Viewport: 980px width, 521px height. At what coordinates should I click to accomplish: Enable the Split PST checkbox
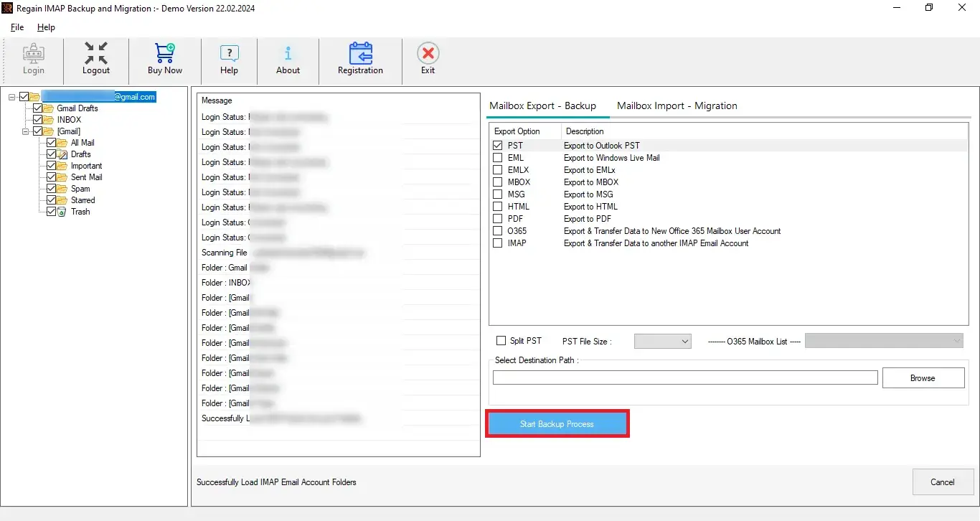501,341
